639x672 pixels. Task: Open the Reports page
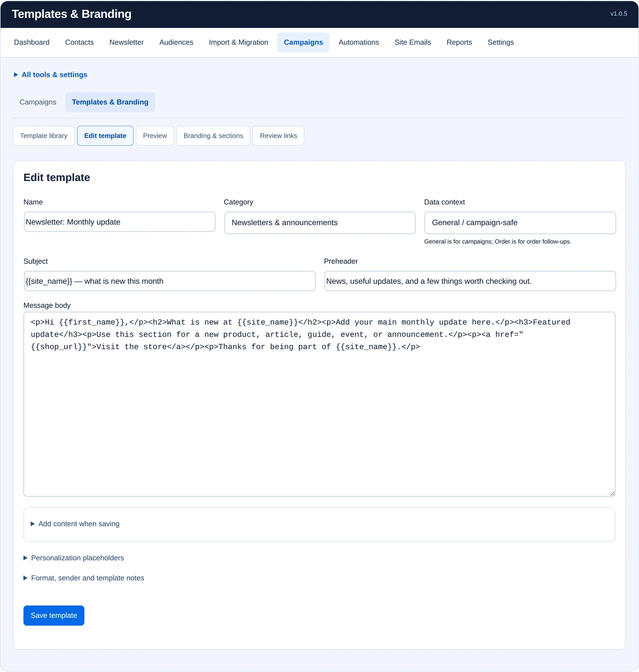pos(459,42)
